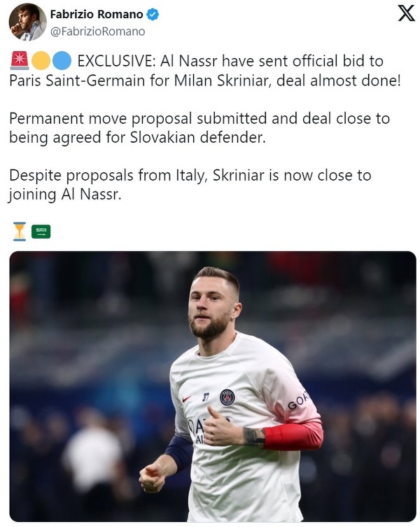Click the PSG crest on the shirt
420x527 pixels.
click(x=227, y=397)
